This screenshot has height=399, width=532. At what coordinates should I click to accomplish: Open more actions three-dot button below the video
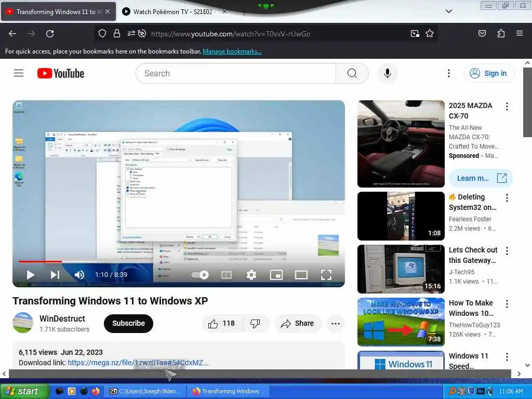(x=336, y=324)
